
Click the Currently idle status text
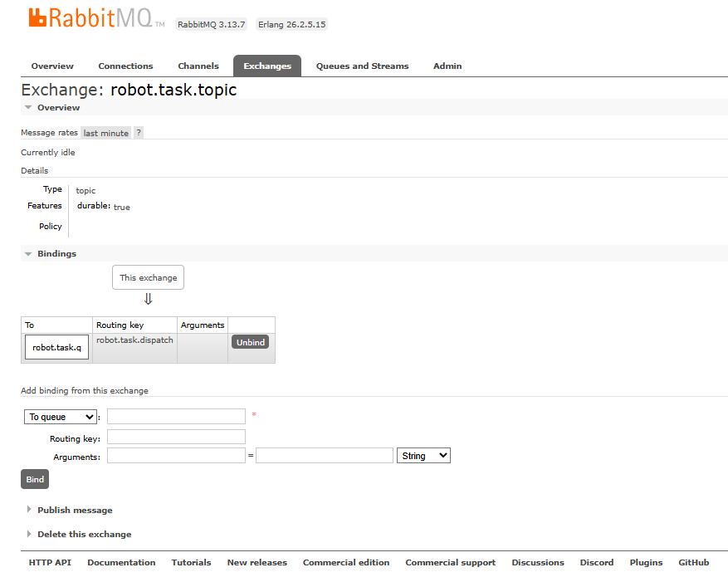click(x=48, y=153)
